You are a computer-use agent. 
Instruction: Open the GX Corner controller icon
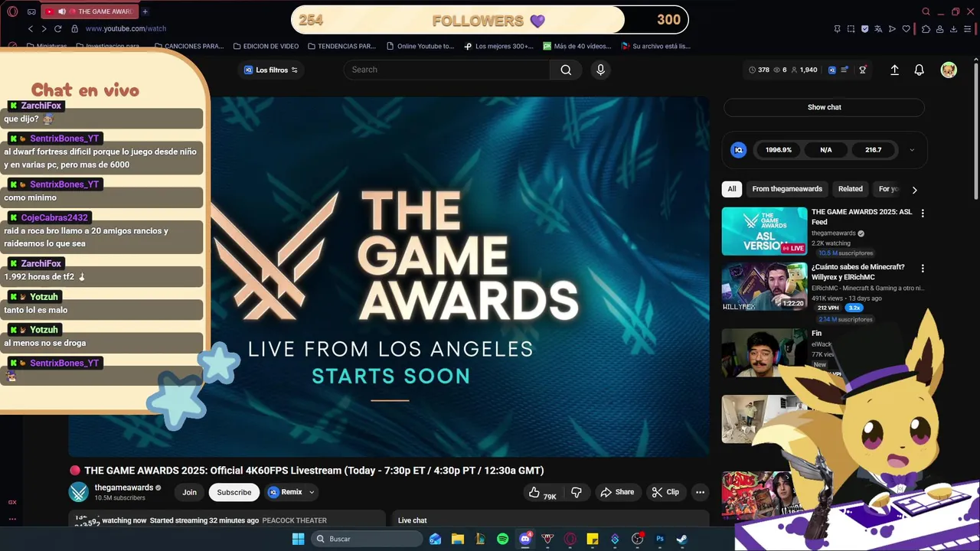pyautogui.click(x=31, y=11)
